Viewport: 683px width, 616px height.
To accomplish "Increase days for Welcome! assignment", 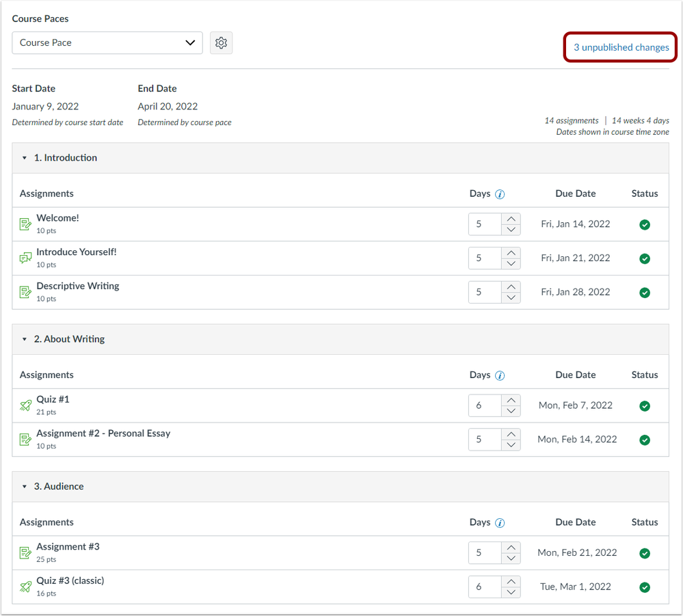I will click(511, 219).
